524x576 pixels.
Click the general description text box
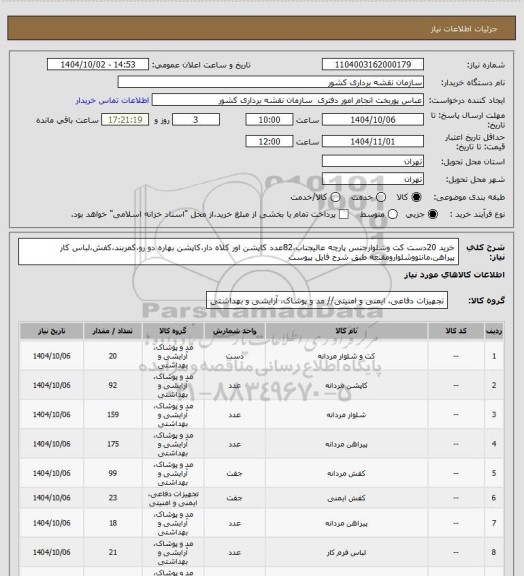tap(238, 252)
